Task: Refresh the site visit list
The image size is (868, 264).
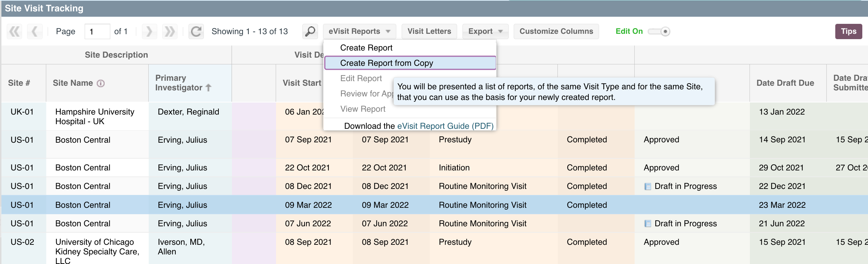Action: [196, 32]
